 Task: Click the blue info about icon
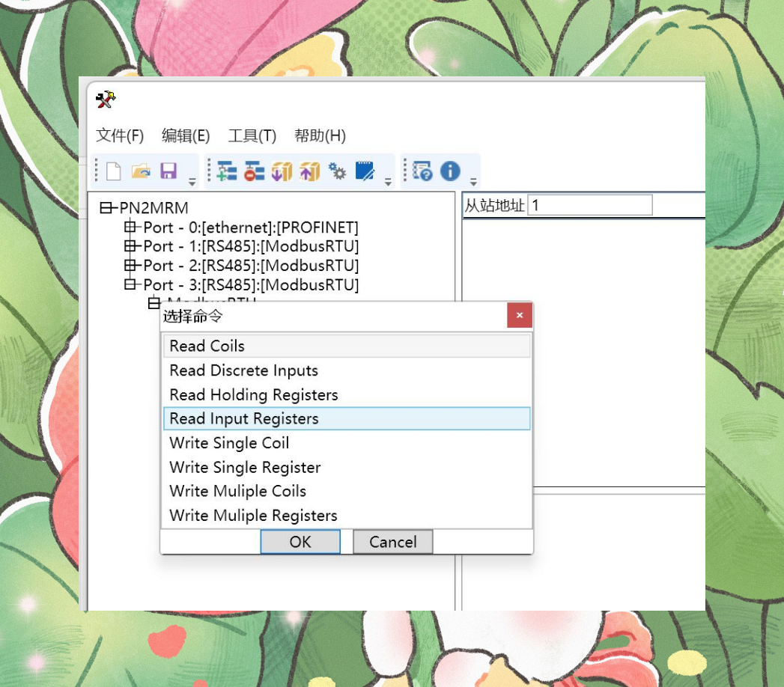[x=450, y=171]
